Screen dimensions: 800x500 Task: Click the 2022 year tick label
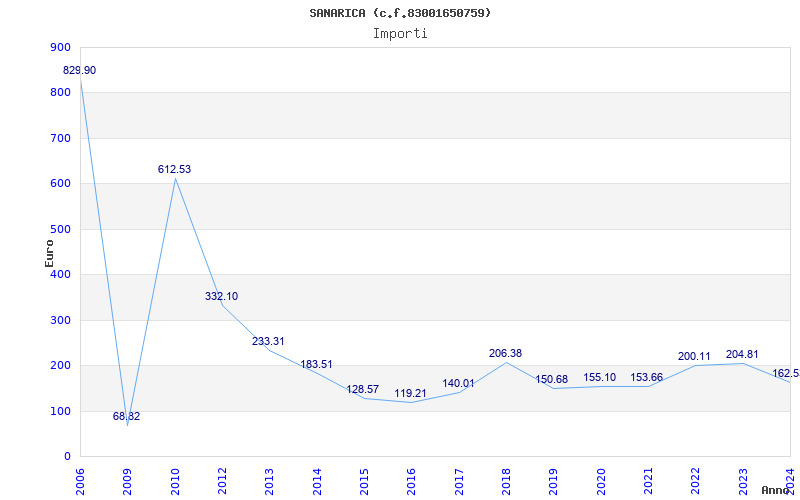tap(695, 481)
